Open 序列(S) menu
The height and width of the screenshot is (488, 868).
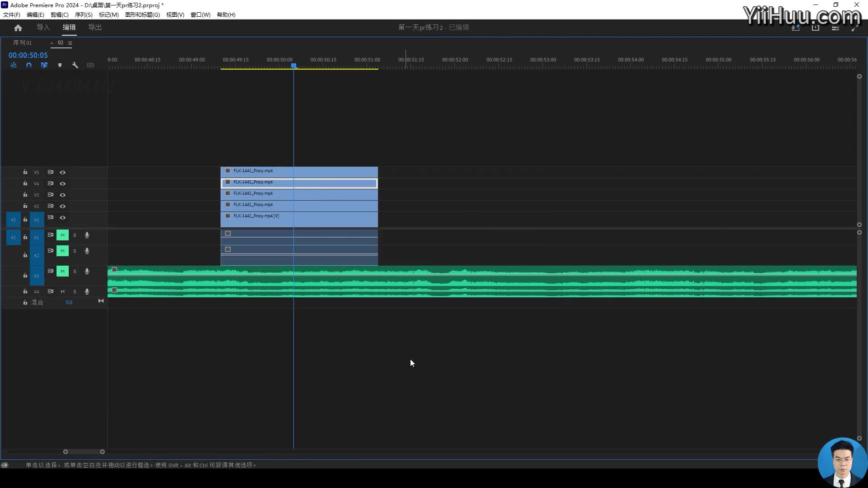[x=84, y=14]
